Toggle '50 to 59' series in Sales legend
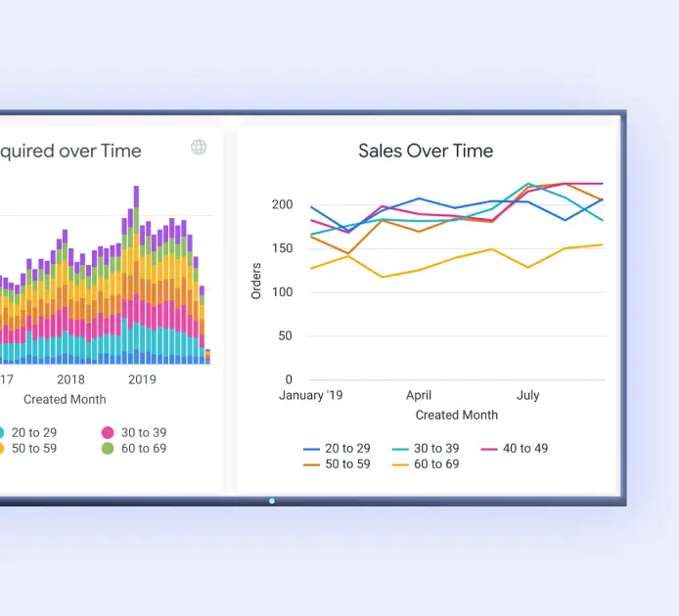679x616 pixels. [x=337, y=464]
